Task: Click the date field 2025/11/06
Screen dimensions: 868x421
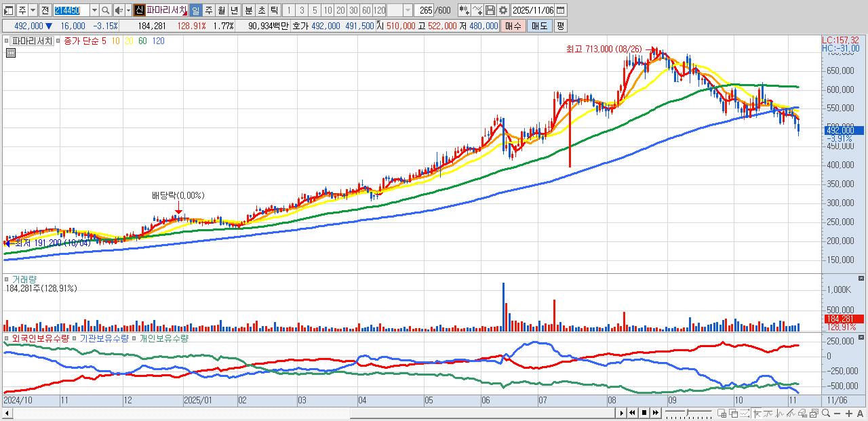Action: tap(533, 10)
